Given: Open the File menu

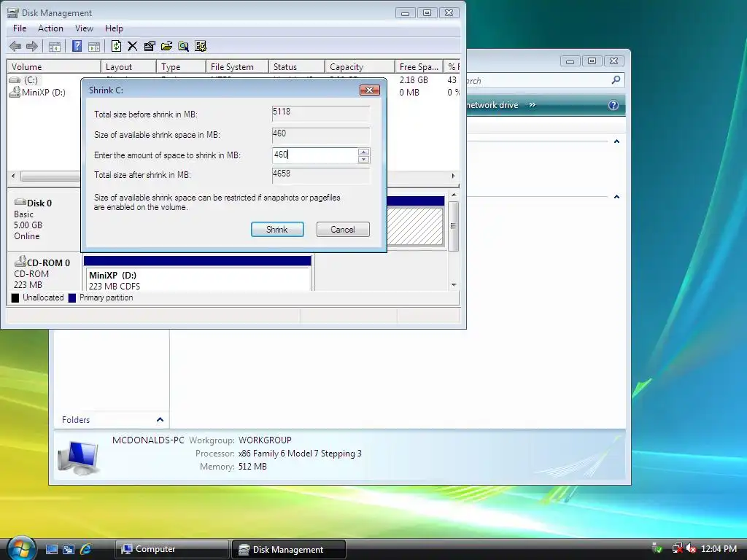Looking at the screenshot, I should click(x=20, y=28).
